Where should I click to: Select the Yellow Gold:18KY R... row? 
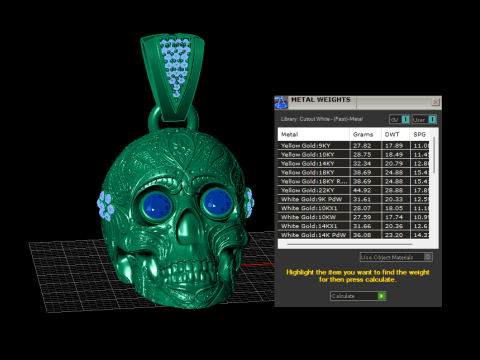tap(354, 181)
